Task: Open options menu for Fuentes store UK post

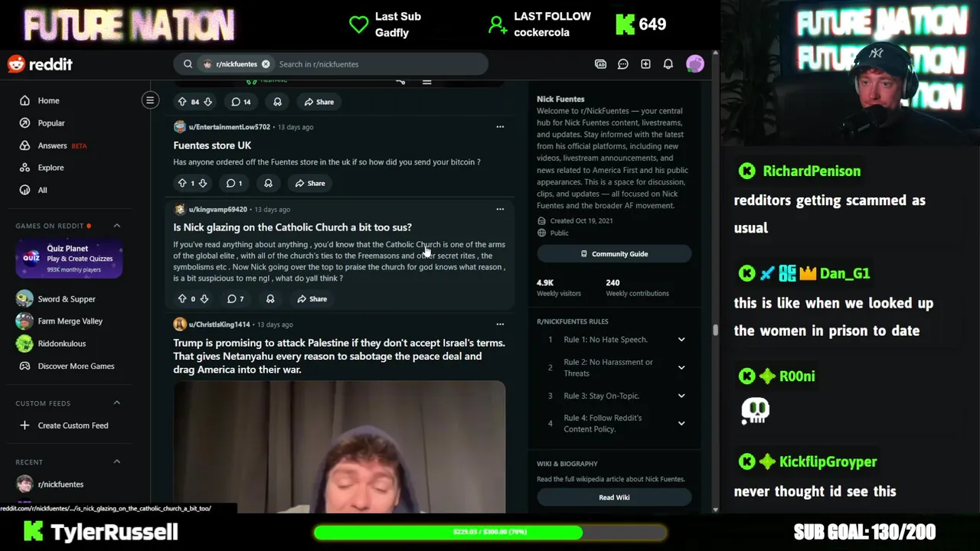Action: point(500,127)
